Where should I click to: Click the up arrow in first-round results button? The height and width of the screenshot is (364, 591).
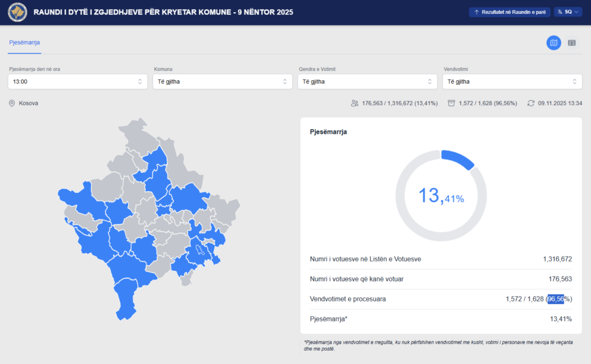(x=477, y=12)
